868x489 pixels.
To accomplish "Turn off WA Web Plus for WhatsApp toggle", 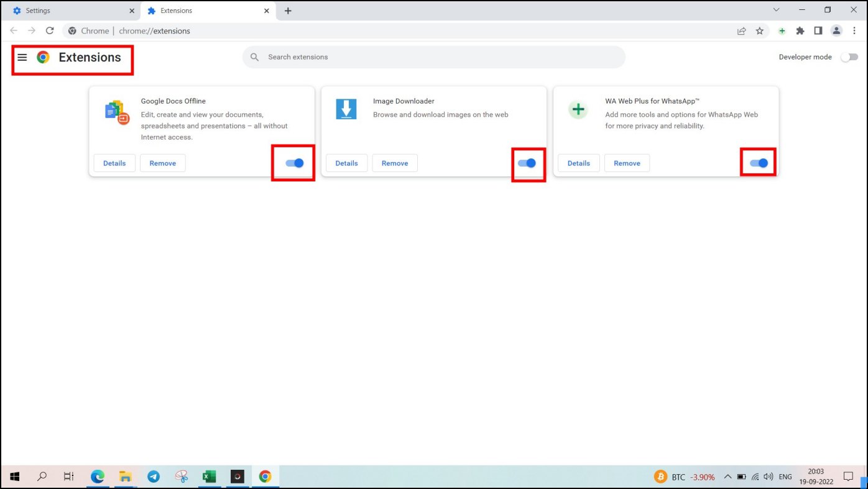I will pos(759,163).
